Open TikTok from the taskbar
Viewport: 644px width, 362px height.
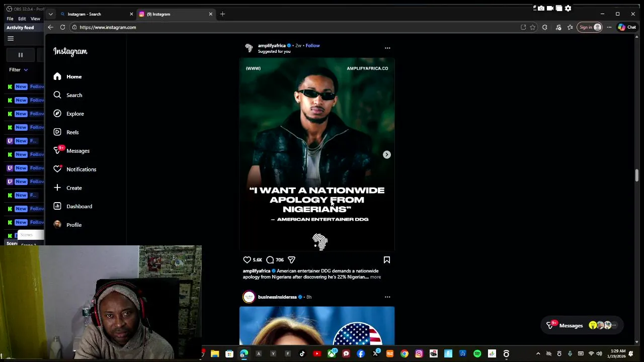coord(302,354)
